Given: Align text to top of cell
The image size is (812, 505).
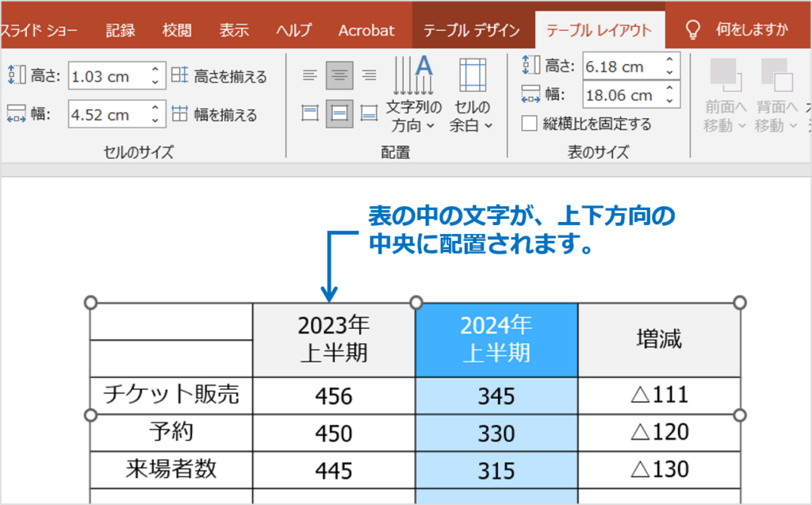Looking at the screenshot, I should tap(310, 113).
